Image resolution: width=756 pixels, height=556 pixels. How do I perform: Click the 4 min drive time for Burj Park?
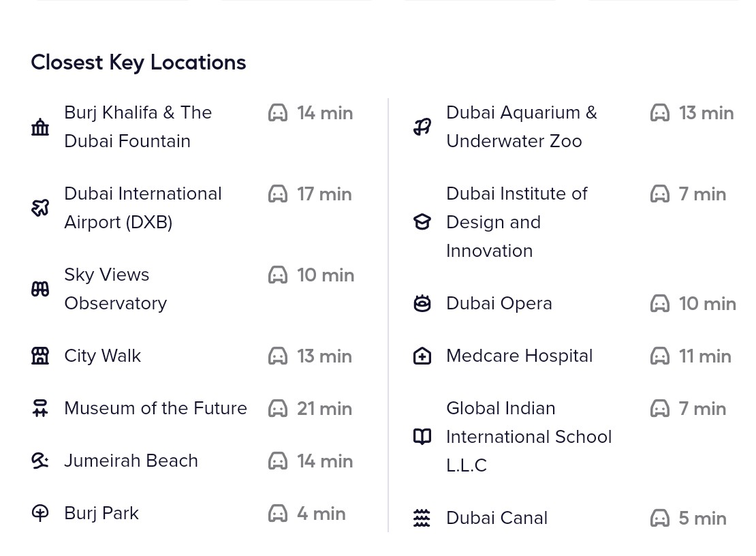point(321,513)
